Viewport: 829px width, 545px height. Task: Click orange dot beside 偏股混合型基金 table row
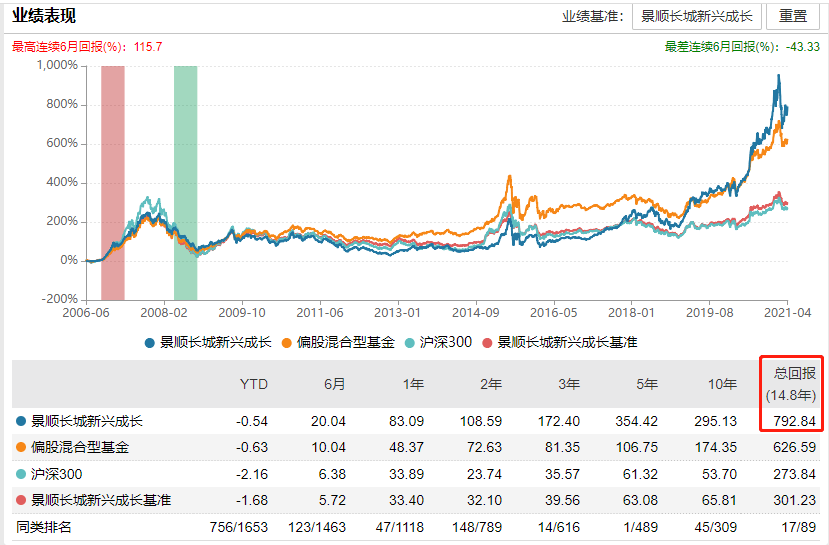pyautogui.click(x=22, y=448)
